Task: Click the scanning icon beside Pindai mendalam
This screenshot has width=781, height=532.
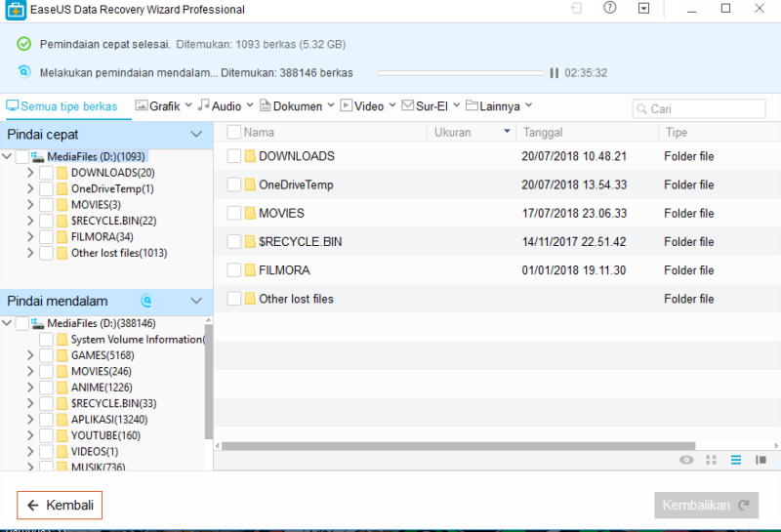Action: pos(146,301)
